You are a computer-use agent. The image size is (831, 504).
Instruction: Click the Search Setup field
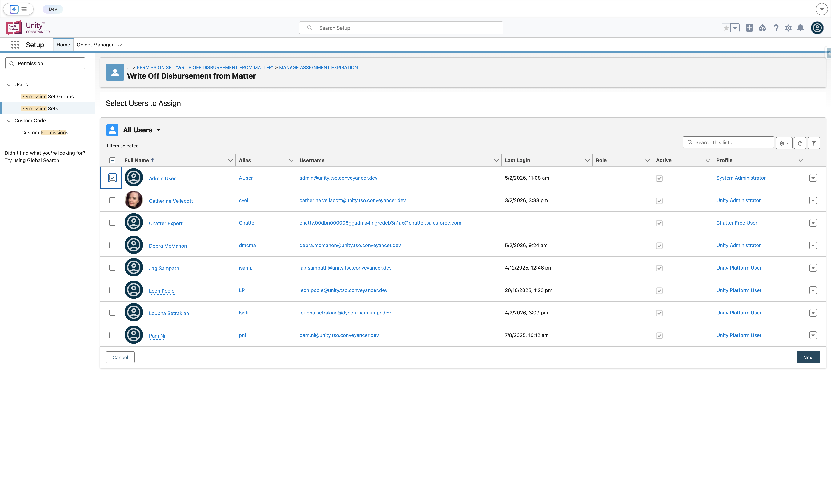point(401,28)
